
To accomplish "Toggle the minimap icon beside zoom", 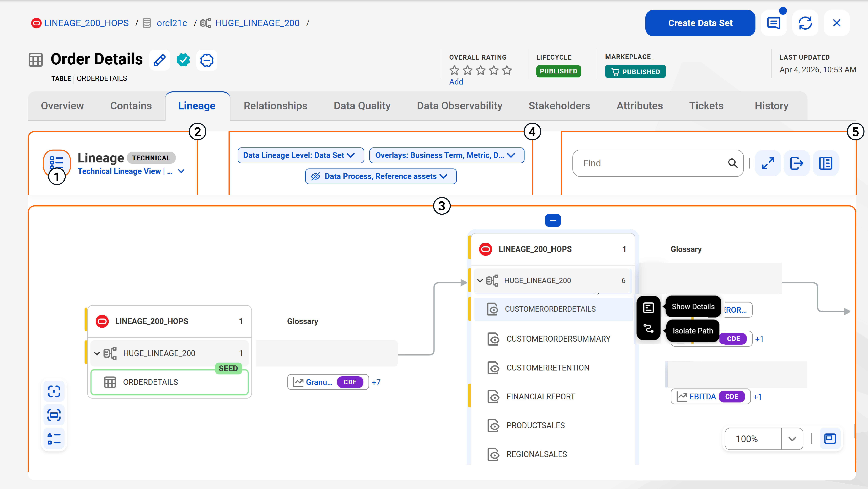I will [x=830, y=439].
